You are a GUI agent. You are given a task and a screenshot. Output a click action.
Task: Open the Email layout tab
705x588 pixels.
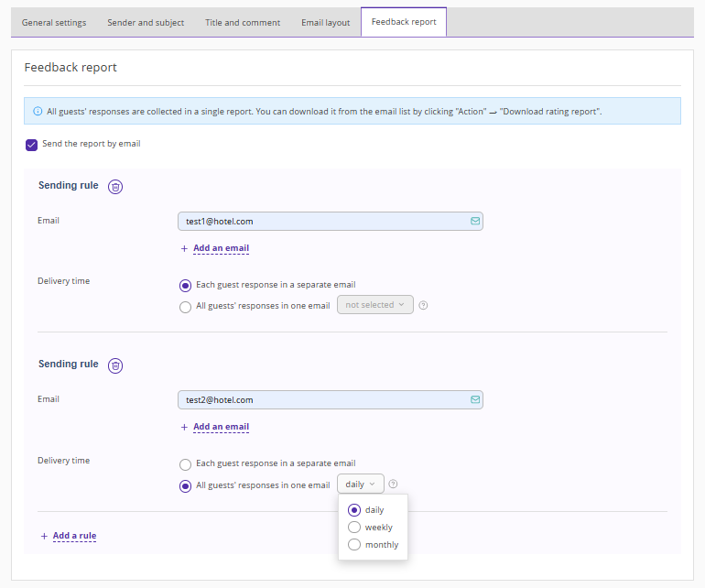pos(325,23)
